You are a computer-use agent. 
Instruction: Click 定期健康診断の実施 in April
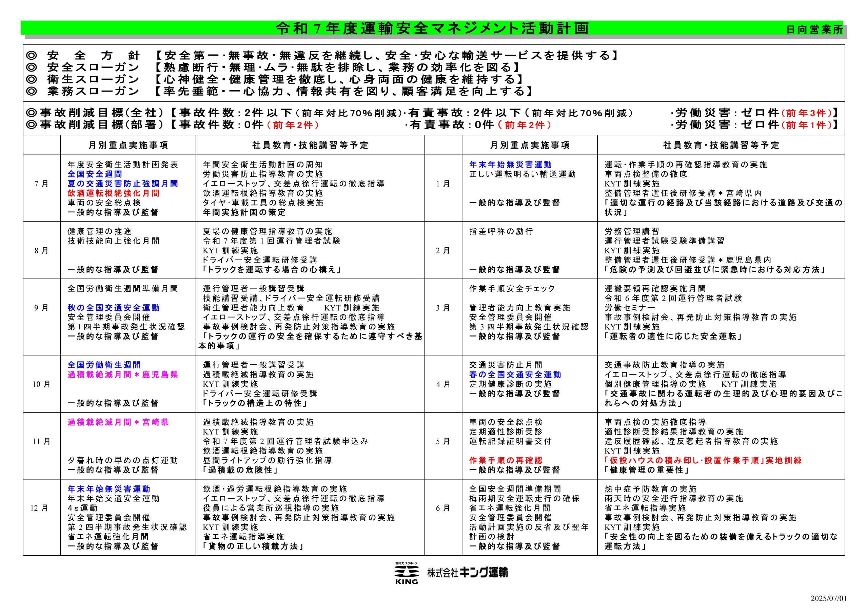(510, 384)
